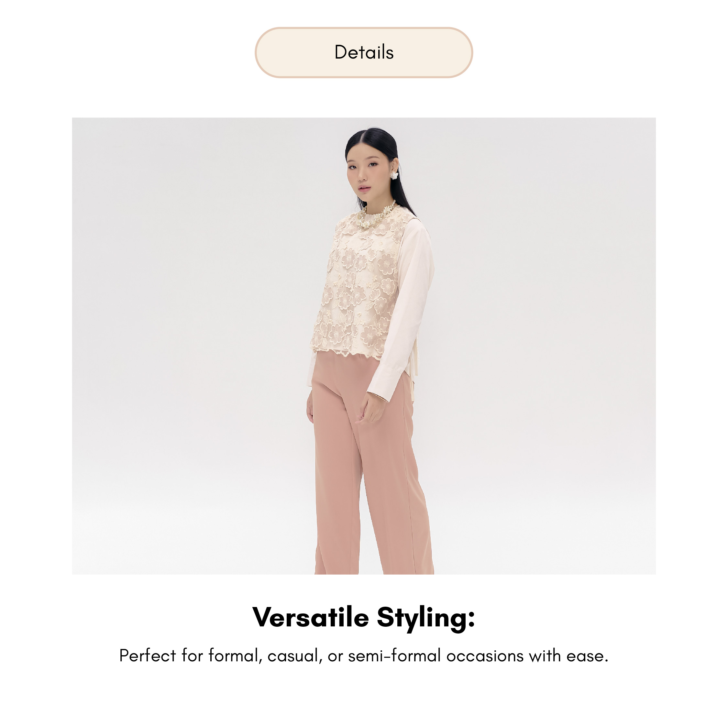Click the grey studio background left of model
Viewport: 728px width, 728px height.
click(x=188, y=339)
